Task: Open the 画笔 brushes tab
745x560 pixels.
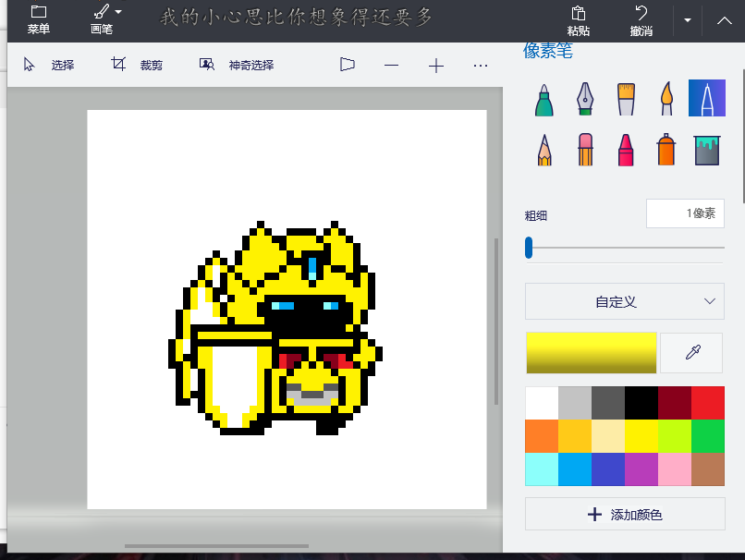Action: pos(101,20)
